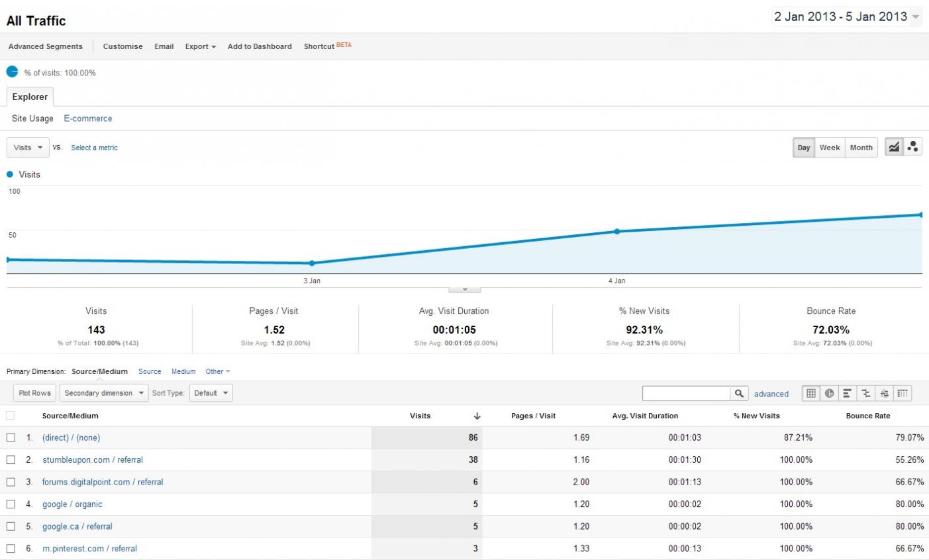Viewport: 929px width, 560px height.
Task: Switch to line chart view
Action: (x=894, y=148)
